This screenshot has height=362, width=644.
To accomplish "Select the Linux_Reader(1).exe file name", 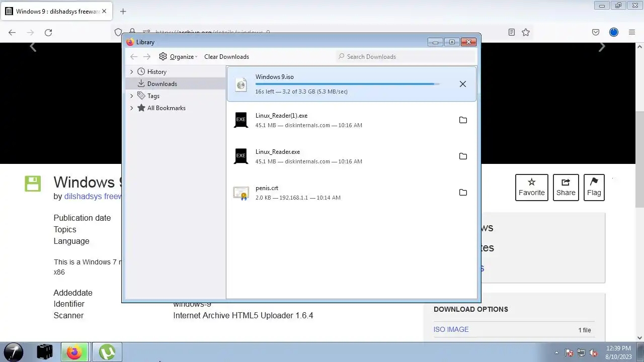I will pos(281,116).
